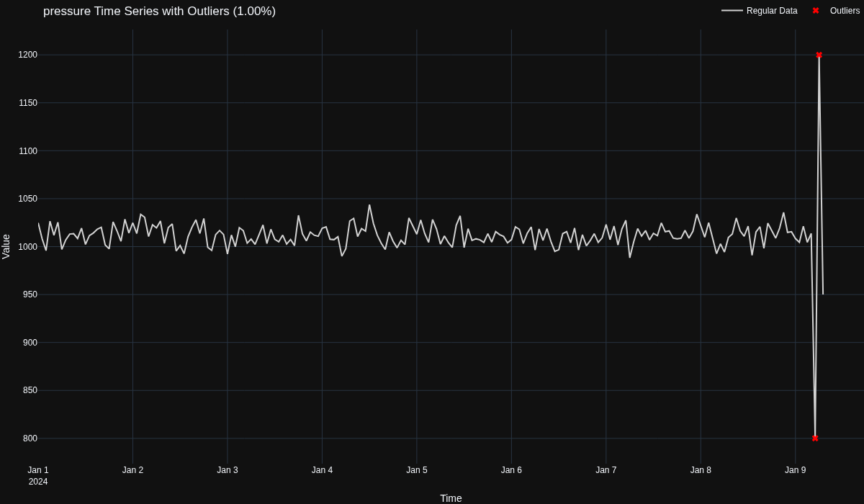Click the 1000 y-axis tick label
864x504 pixels.
pos(28,246)
